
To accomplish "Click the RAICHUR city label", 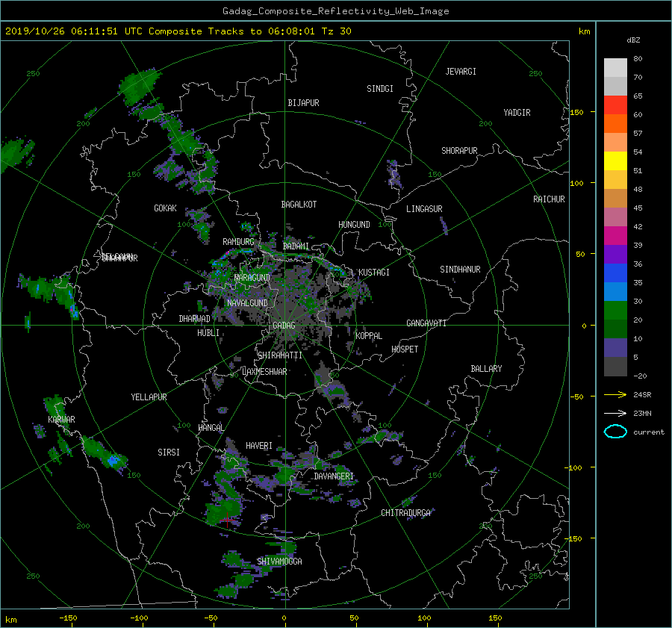I will pyautogui.click(x=549, y=199).
